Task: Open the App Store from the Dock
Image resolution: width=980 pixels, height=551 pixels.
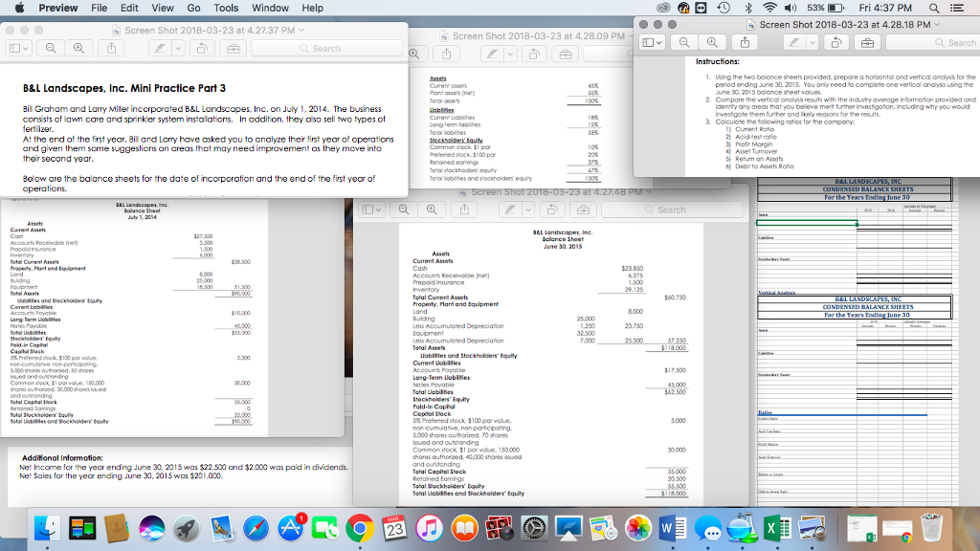Action: [291, 528]
